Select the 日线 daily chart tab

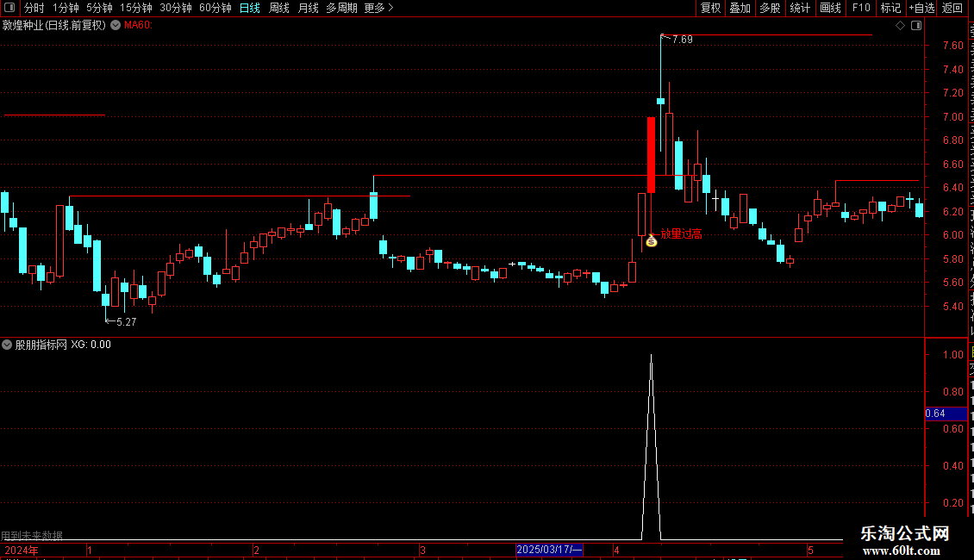pos(250,8)
